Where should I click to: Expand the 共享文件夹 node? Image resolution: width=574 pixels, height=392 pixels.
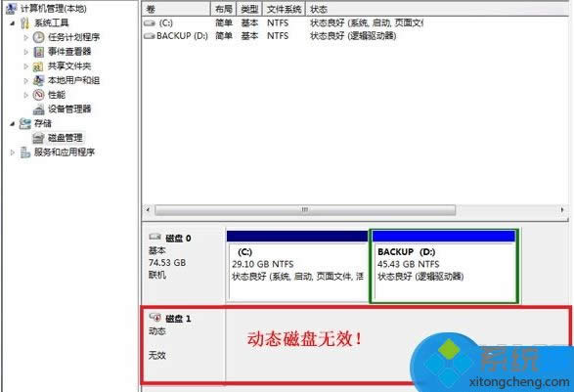26,66
